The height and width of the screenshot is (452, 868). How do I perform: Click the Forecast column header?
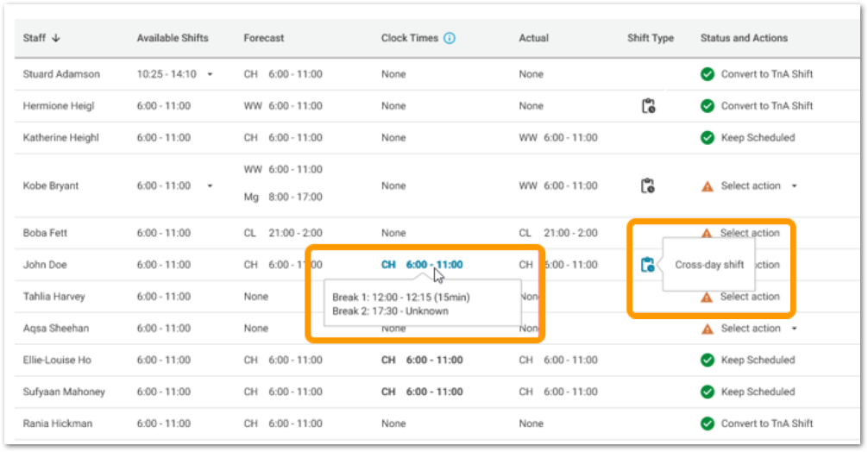tap(263, 38)
